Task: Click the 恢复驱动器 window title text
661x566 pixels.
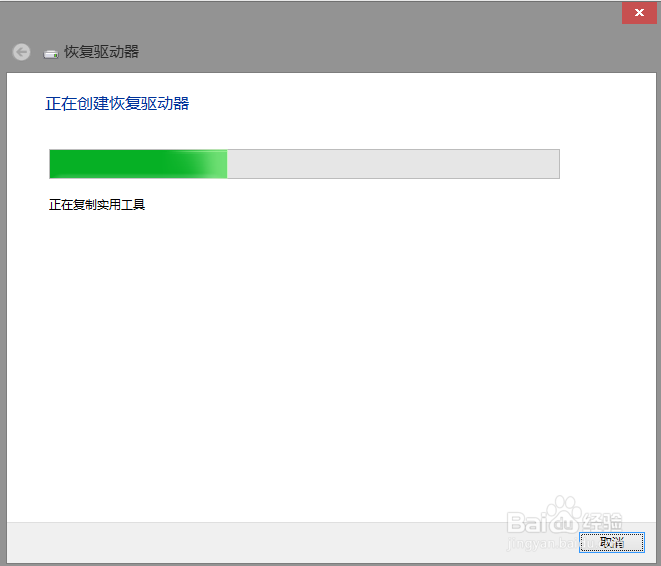Action: pos(102,52)
